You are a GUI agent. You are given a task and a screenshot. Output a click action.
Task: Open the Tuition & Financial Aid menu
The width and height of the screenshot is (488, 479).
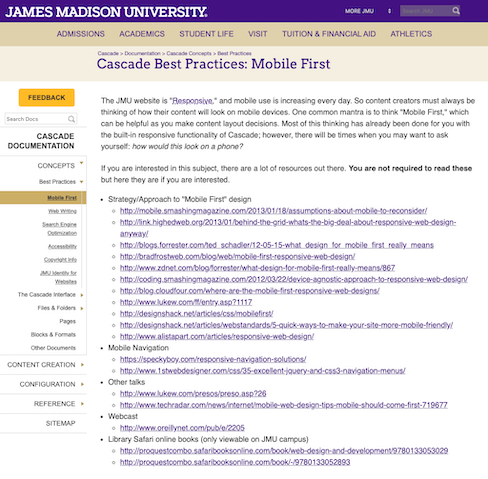point(329,34)
